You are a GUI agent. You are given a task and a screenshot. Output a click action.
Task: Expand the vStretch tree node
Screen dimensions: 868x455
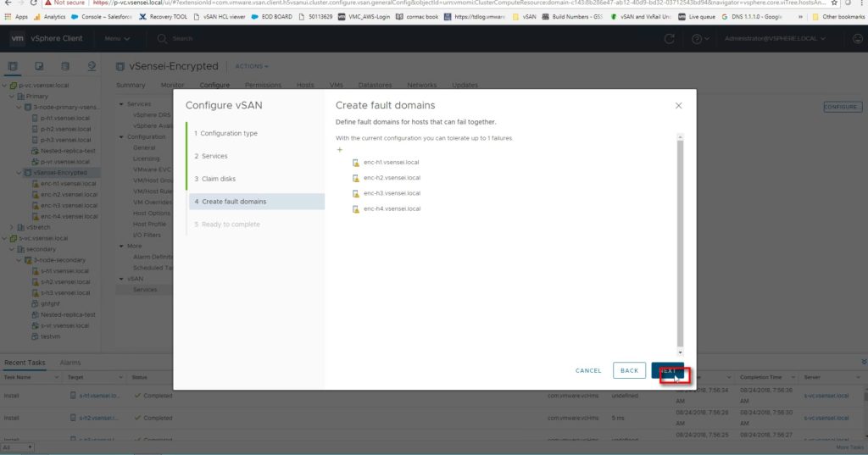coord(11,227)
